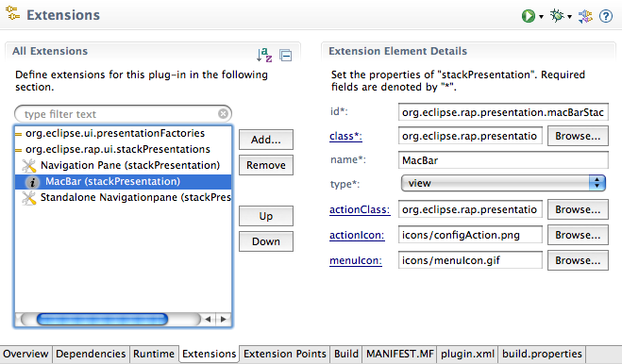Open the run launch options dropdown arrow
The width and height of the screenshot is (622, 364).
pos(541,17)
